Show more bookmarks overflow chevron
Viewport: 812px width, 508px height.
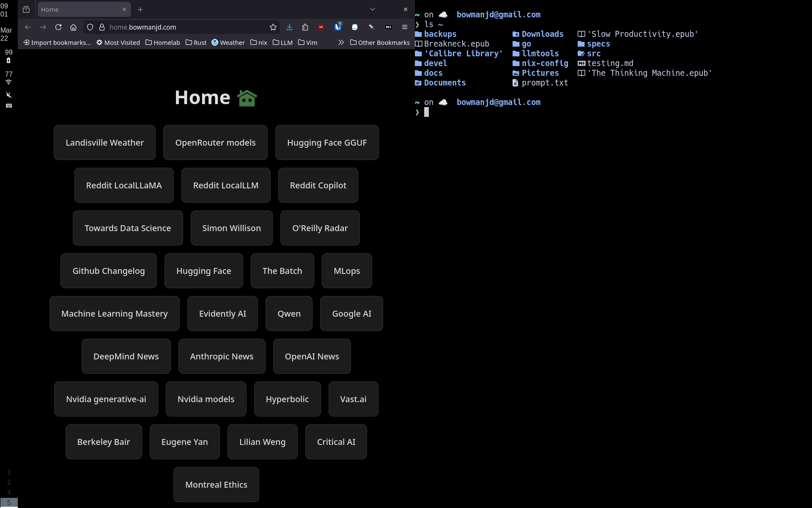[341, 42]
